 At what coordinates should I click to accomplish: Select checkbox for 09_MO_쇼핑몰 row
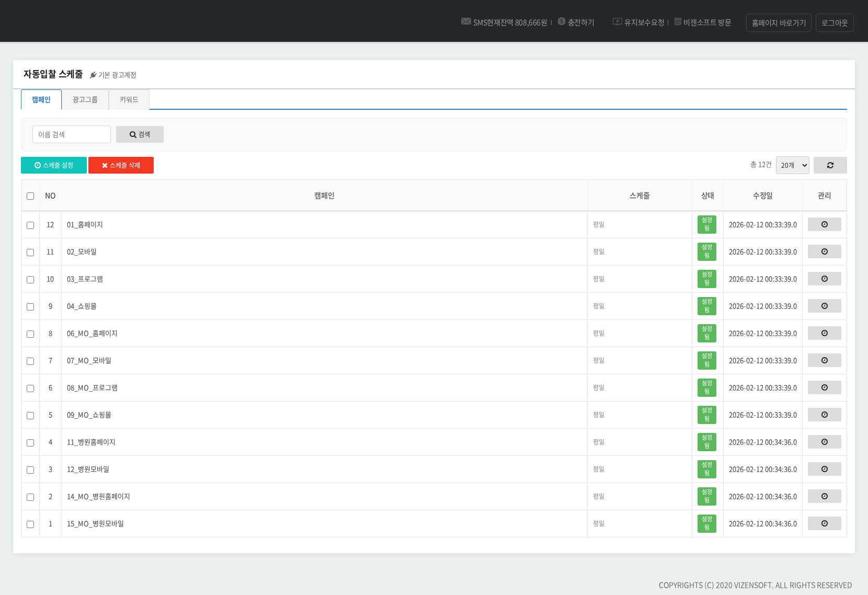click(x=30, y=416)
